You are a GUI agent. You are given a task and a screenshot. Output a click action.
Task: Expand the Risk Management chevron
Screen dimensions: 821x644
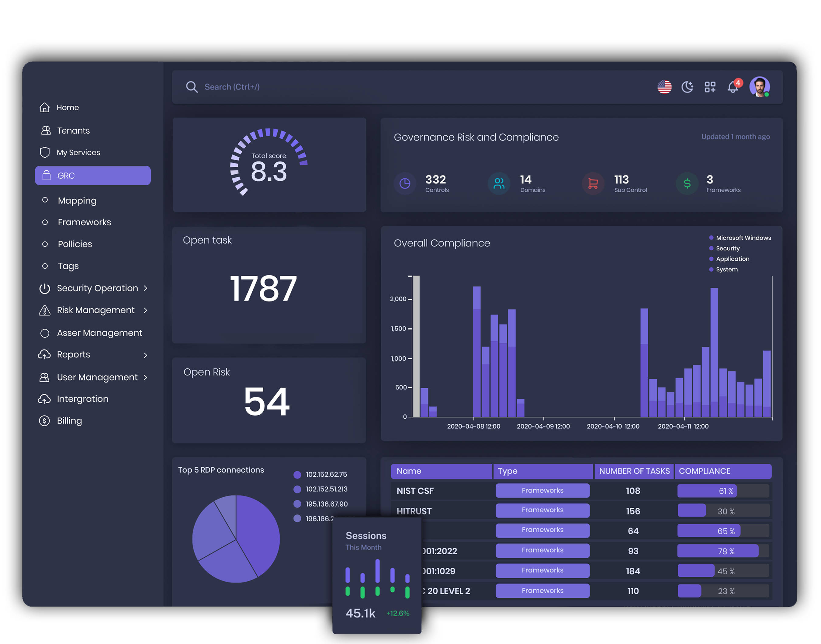tap(145, 310)
